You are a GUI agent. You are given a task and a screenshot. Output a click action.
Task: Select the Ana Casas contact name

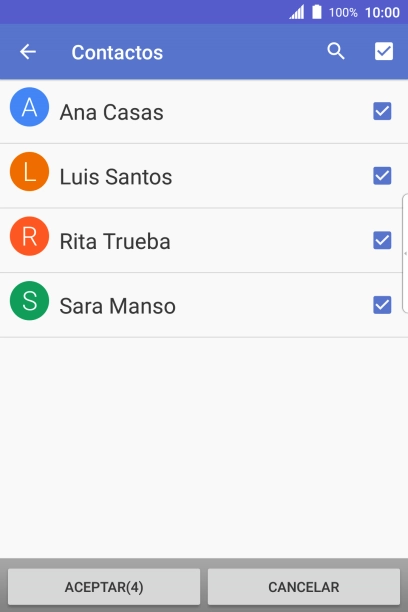click(x=111, y=112)
